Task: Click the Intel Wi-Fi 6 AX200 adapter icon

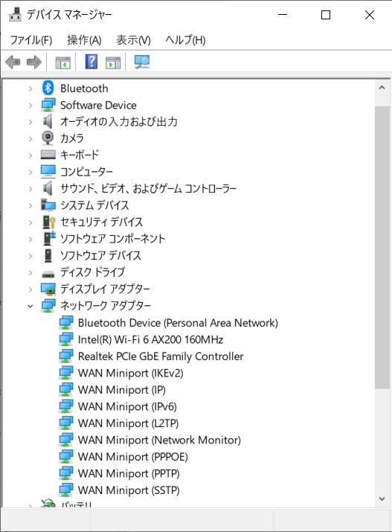Action: click(x=65, y=339)
